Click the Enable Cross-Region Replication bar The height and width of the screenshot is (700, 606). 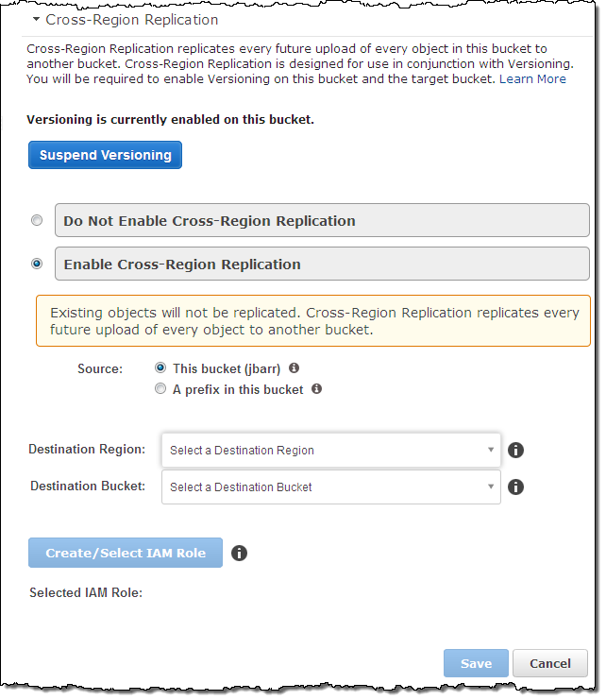coord(321,265)
